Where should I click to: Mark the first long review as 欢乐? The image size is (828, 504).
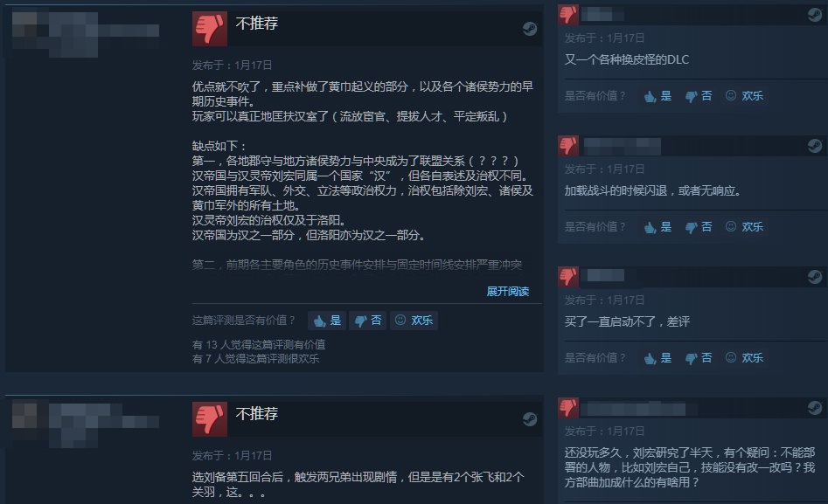pyautogui.click(x=414, y=321)
